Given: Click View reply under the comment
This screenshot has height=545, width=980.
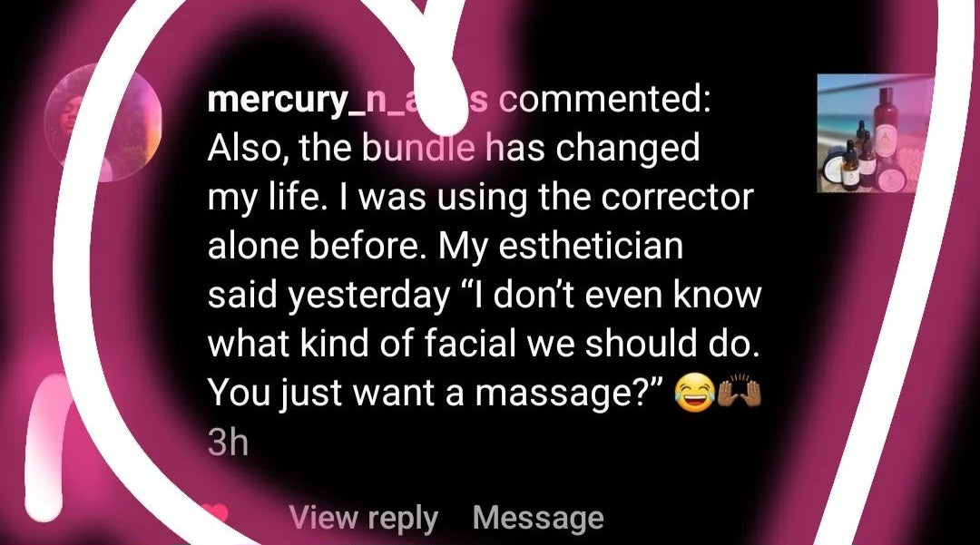Looking at the screenshot, I should pos(364,518).
